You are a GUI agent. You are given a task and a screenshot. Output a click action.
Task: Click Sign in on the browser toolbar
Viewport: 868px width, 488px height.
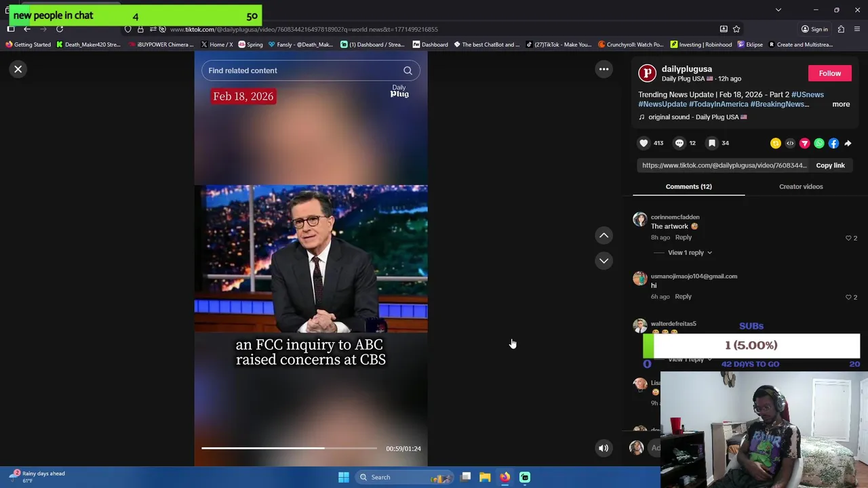tap(814, 29)
